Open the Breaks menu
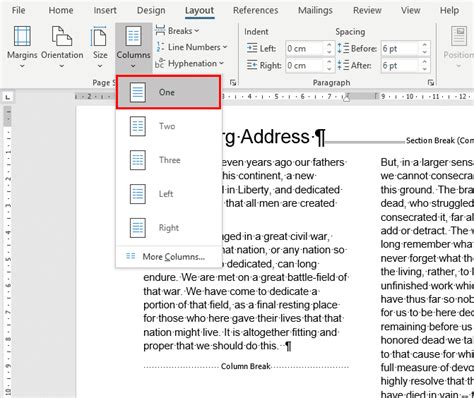The image size is (474, 398). 177,31
